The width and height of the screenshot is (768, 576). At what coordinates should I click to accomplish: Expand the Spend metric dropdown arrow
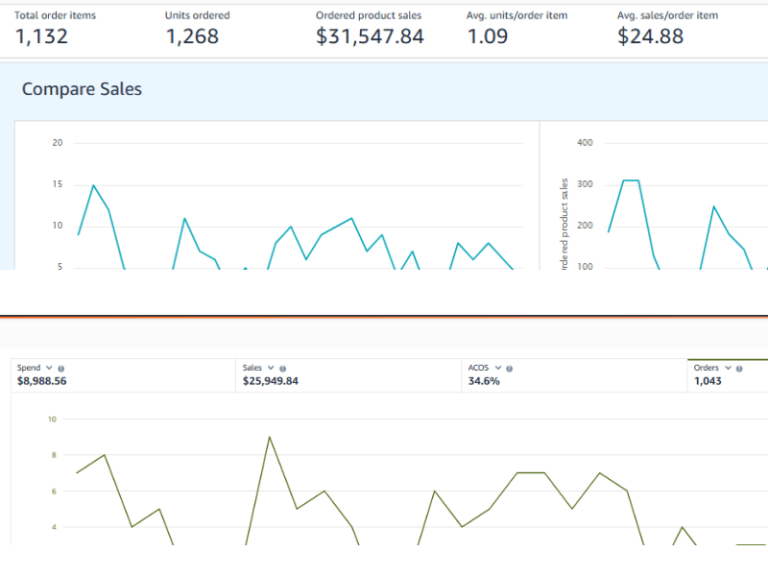pyautogui.click(x=49, y=369)
